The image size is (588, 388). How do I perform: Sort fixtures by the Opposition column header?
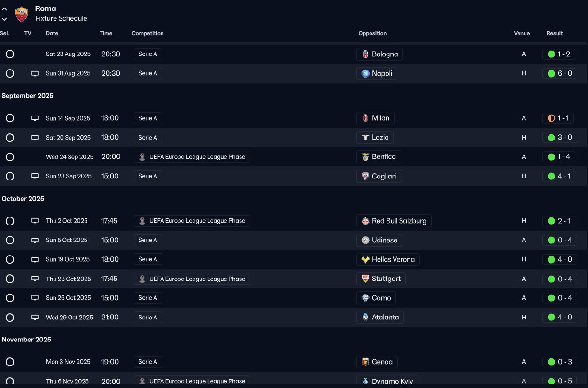pyautogui.click(x=372, y=33)
